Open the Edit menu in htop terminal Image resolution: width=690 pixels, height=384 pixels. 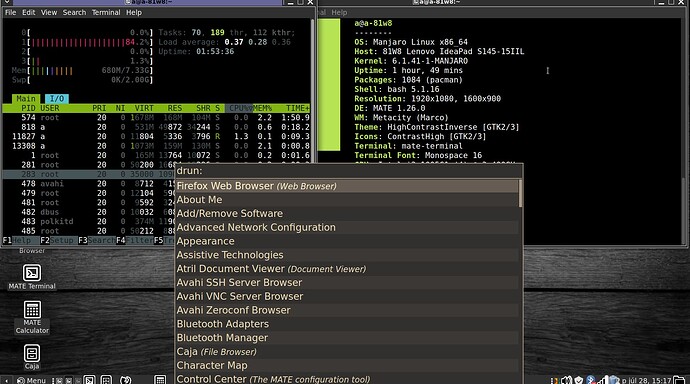29,12
